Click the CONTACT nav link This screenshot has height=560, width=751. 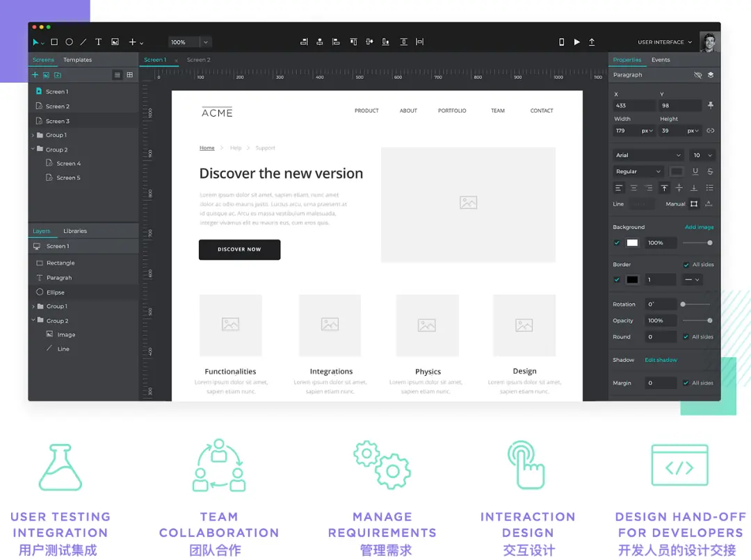pyautogui.click(x=541, y=110)
